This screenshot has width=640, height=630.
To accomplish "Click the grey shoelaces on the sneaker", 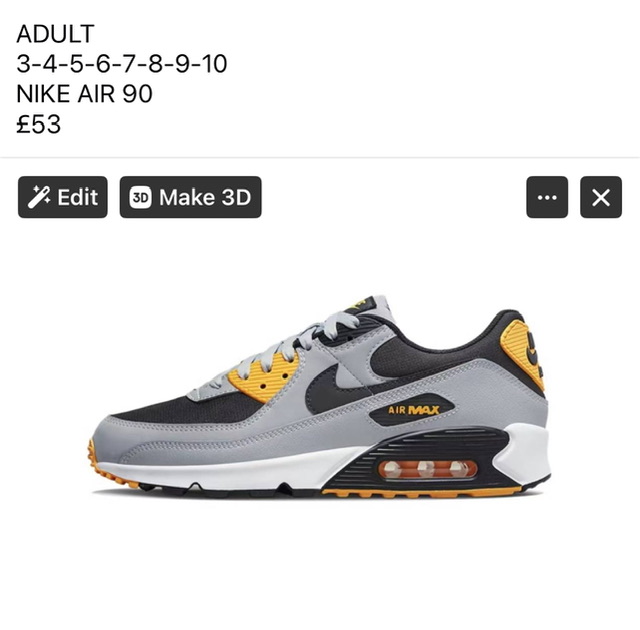I will point(286,347).
